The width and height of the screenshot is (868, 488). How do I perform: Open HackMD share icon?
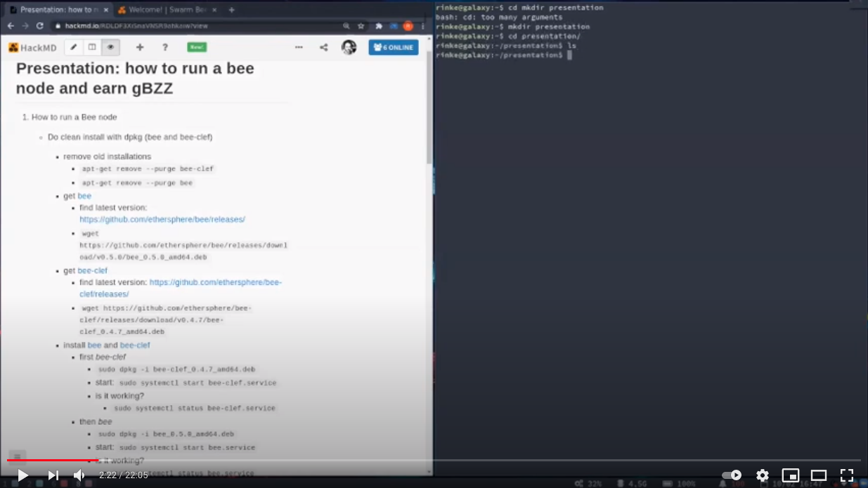pos(323,47)
